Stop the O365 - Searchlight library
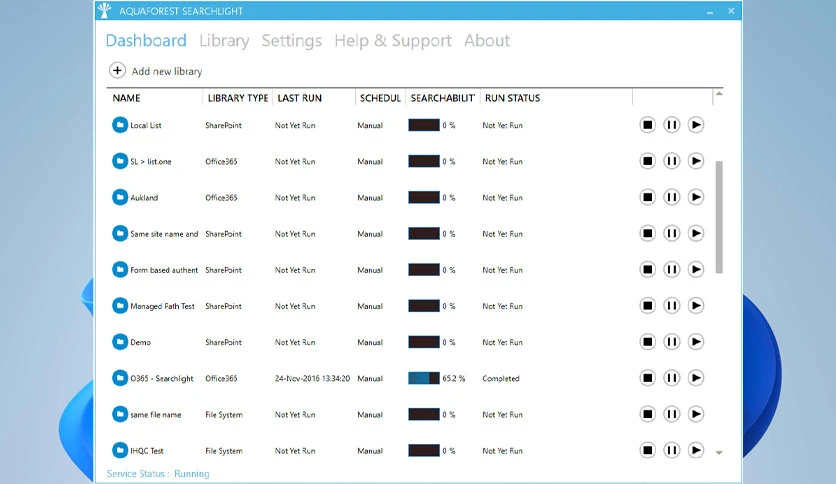The height and width of the screenshot is (484, 836). click(x=647, y=378)
